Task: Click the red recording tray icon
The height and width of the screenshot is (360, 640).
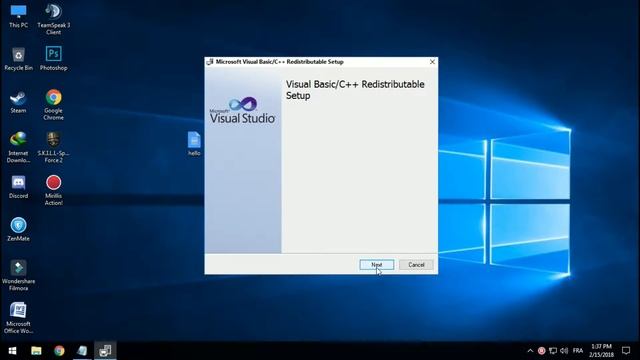Action: [x=542, y=351]
